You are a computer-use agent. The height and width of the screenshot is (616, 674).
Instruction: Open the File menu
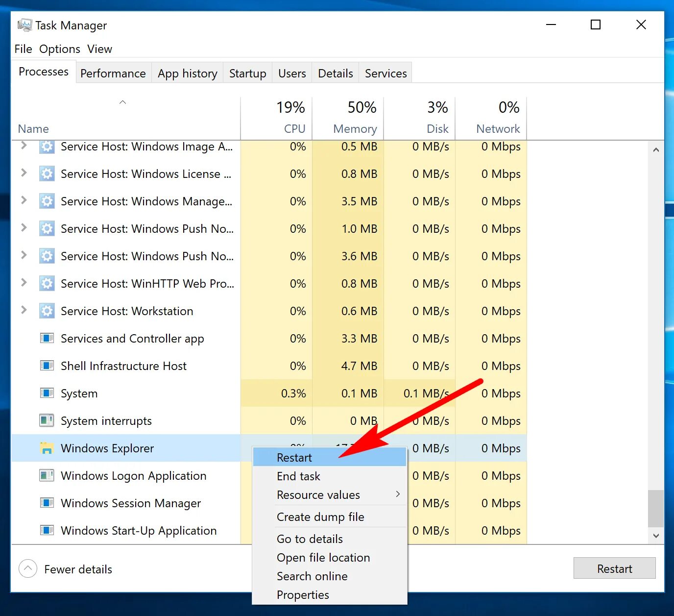(x=23, y=49)
